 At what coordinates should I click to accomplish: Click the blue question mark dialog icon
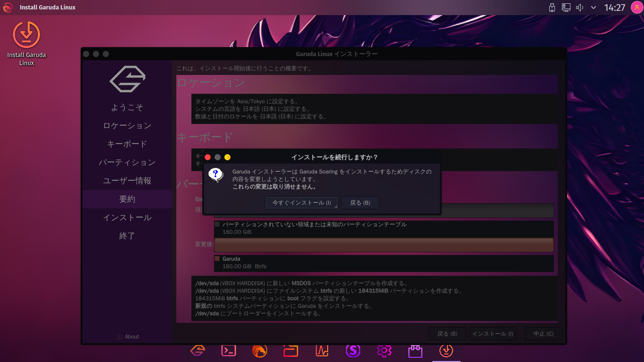click(216, 175)
